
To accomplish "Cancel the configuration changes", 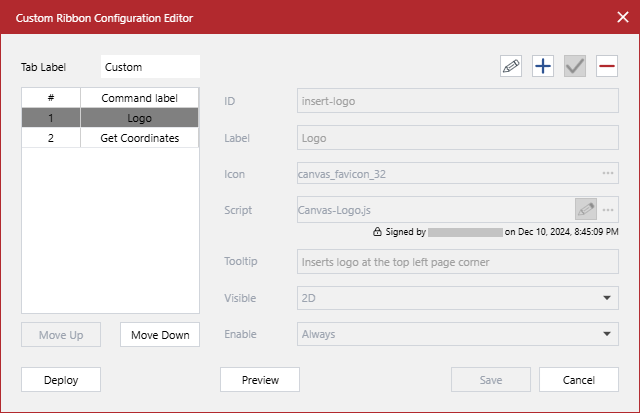I will (x=579, y=380).
